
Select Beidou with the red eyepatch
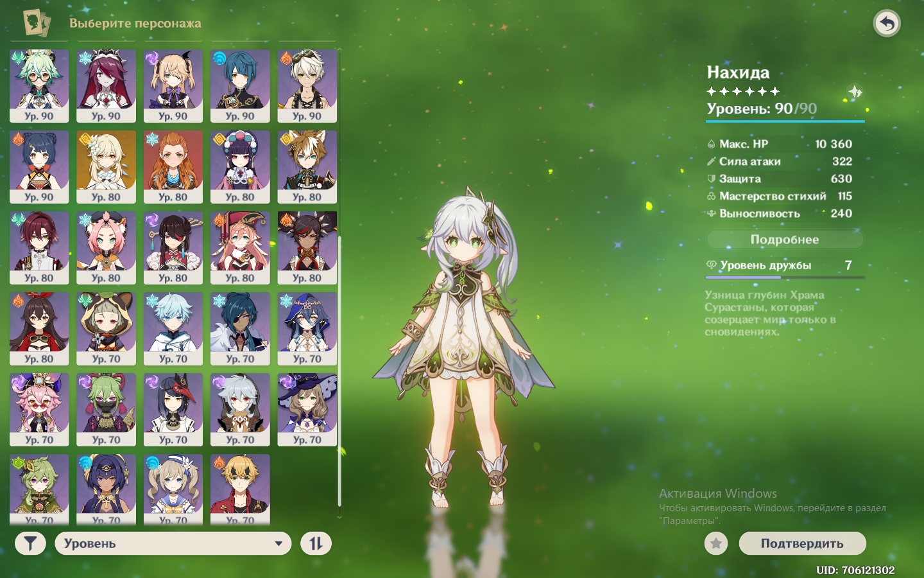click(x=173, y=248)
